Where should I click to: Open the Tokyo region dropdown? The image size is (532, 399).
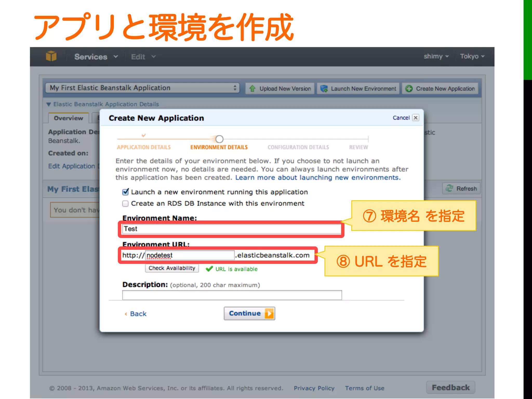coord(472,56)
